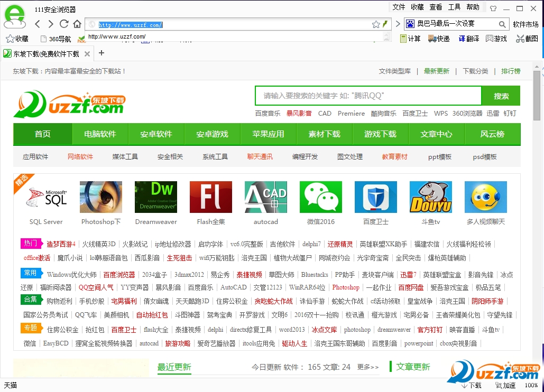Bookmark the page with the address bar star
Screen dimensions: 544x392
point(376,24)
